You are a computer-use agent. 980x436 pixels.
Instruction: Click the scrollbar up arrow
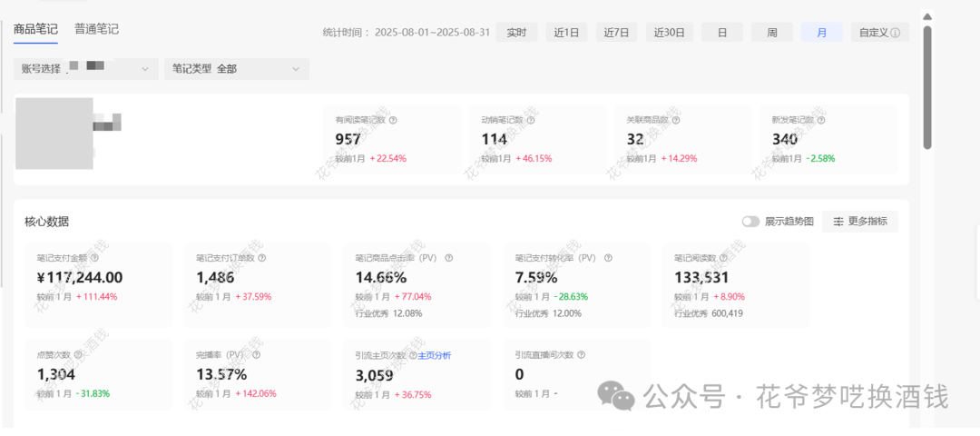[x=927, y=17]
